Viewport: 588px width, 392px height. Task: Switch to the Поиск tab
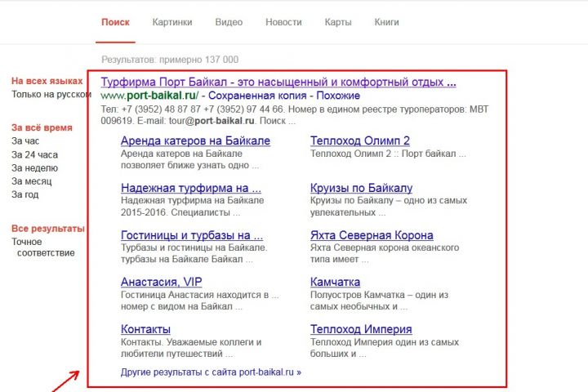[x=115, y=22]
